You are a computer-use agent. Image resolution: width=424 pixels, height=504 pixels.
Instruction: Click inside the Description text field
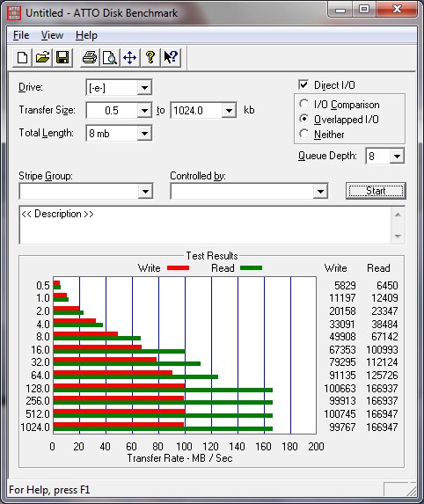tap(205, 225)
